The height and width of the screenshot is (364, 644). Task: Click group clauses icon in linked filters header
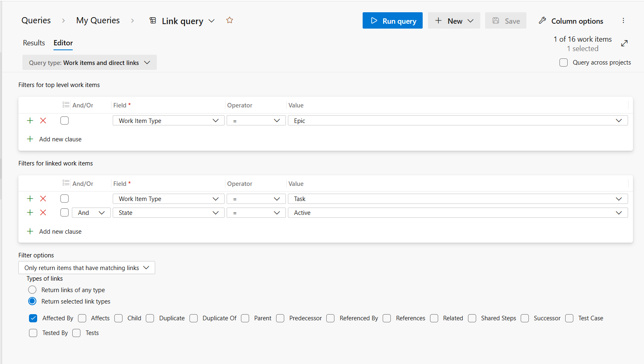coord(66,183)
